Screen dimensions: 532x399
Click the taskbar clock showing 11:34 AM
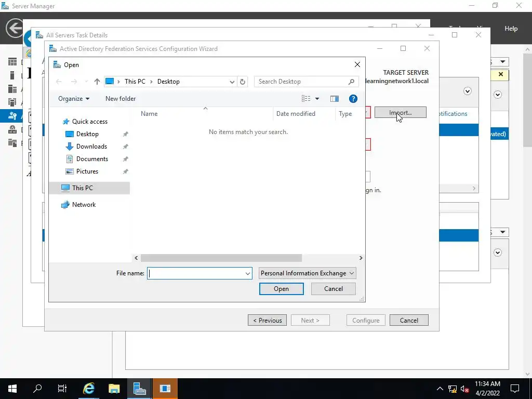coord(487,384)
